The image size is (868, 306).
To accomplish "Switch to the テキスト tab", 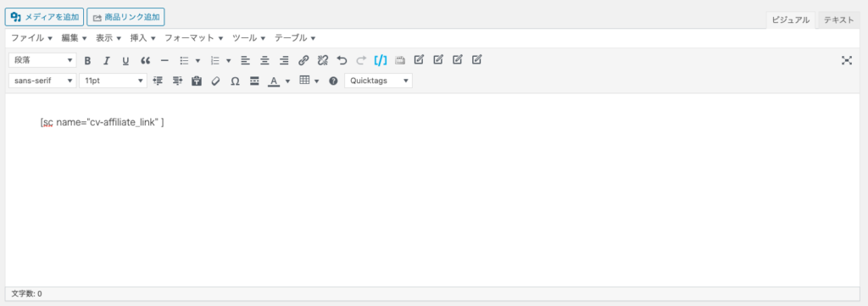I will click(x=838, y=20).
